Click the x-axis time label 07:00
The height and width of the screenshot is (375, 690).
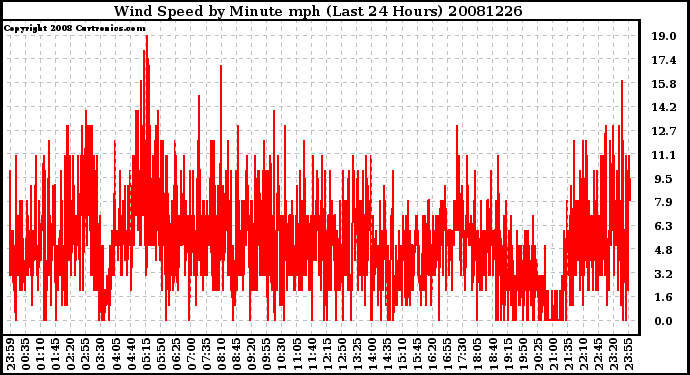(191, 355)
